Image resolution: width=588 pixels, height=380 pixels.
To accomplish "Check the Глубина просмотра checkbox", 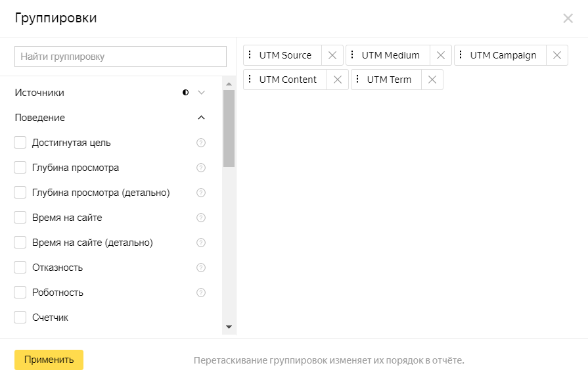I will 20,167.
